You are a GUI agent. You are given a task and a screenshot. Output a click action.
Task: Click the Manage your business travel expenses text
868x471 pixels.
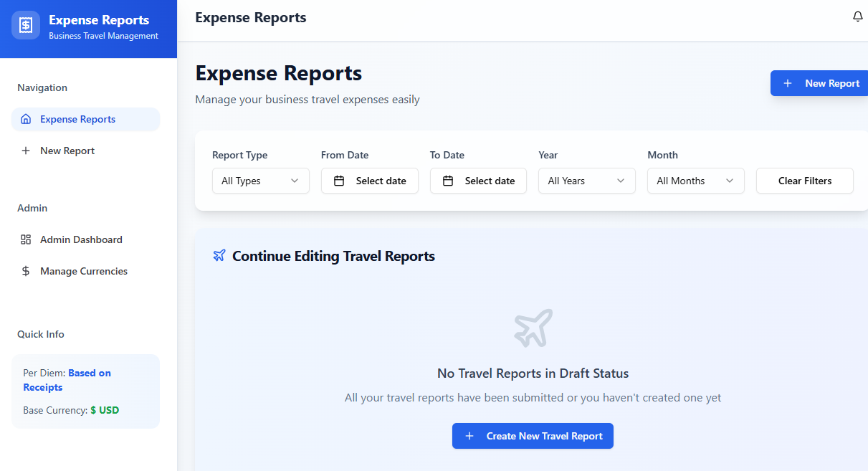[307, 100]
